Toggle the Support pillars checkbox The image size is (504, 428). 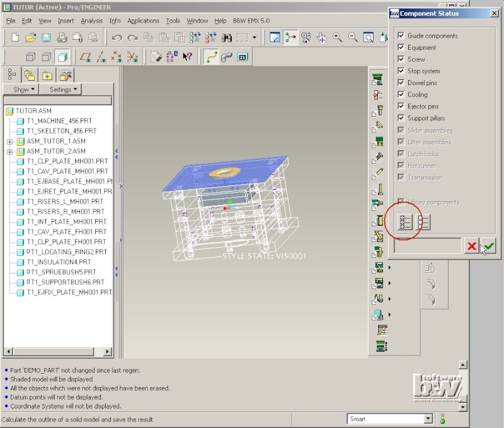(401, 118)
